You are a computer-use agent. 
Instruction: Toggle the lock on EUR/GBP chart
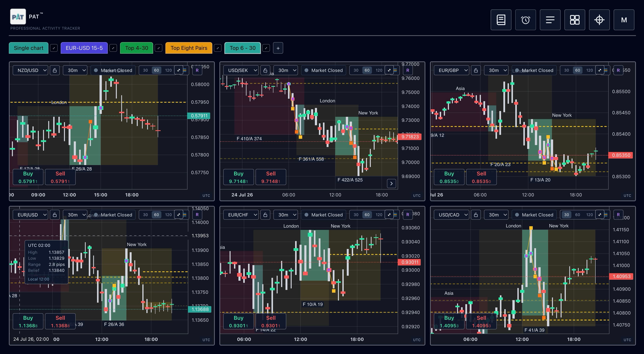476,70
